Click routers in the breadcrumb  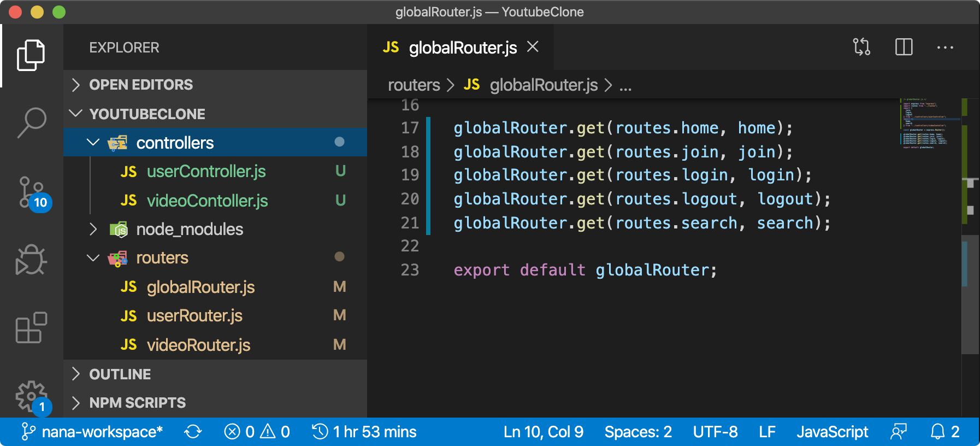point(414,85)
